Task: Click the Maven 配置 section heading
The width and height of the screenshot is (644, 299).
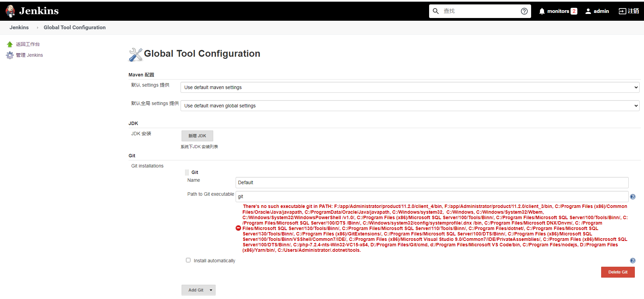Action: [x=141, y=75]
